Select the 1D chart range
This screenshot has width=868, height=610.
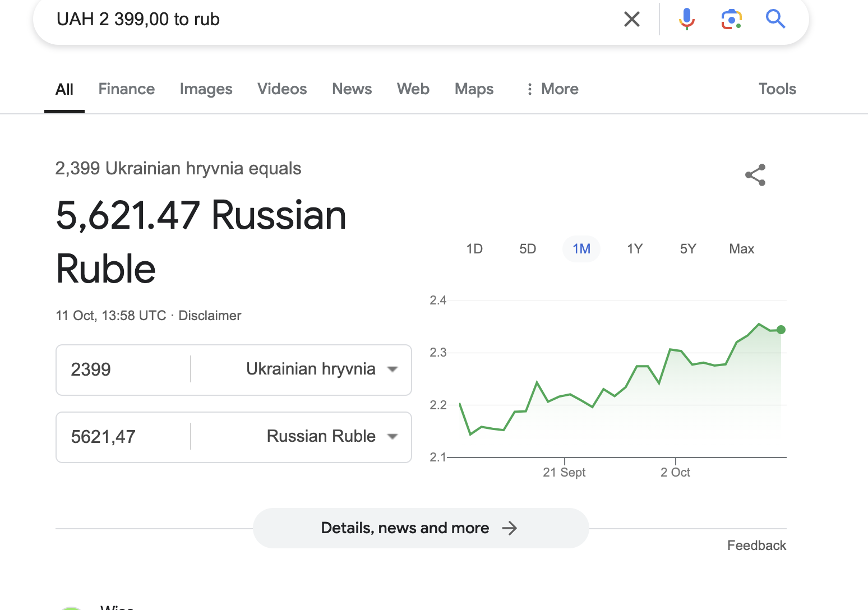tap(474, 249)
